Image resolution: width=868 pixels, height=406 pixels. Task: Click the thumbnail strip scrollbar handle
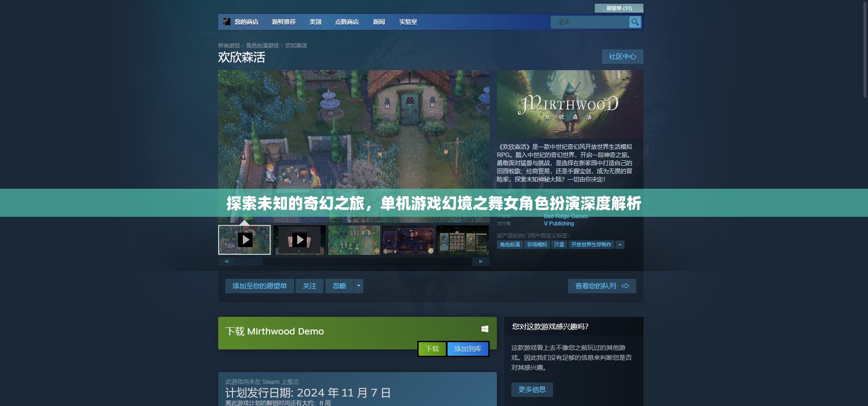[249, 262]
